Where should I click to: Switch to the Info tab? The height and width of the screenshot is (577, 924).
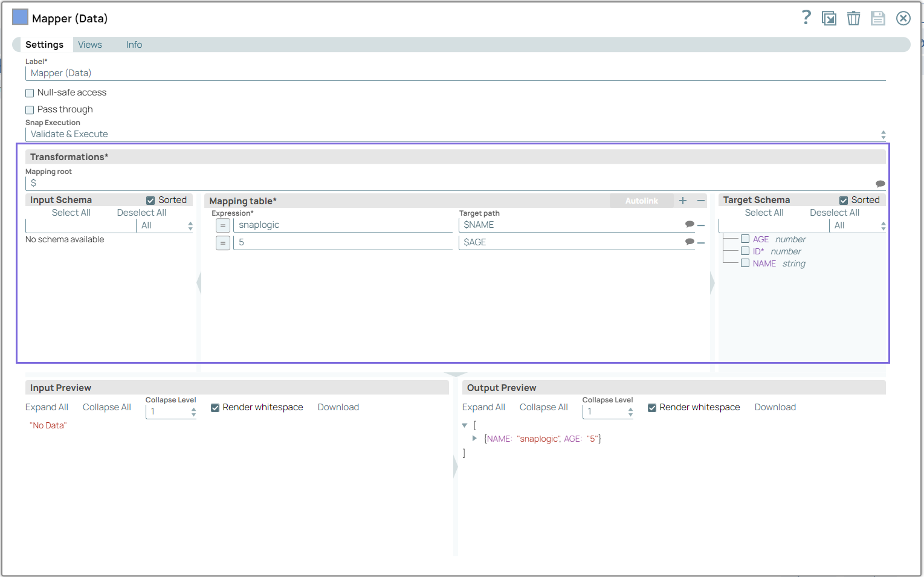click(x=134, y=45)
